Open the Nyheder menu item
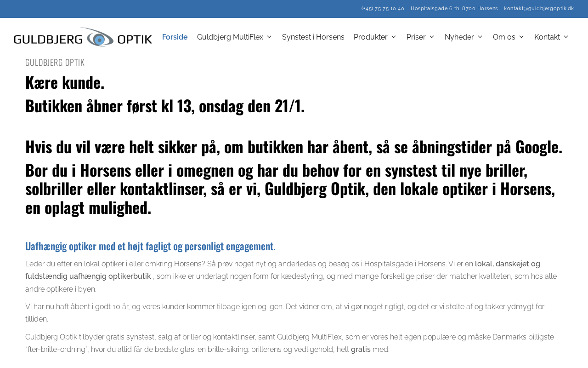Viewport: 588px width, 368px height. [x=459, y=37]
